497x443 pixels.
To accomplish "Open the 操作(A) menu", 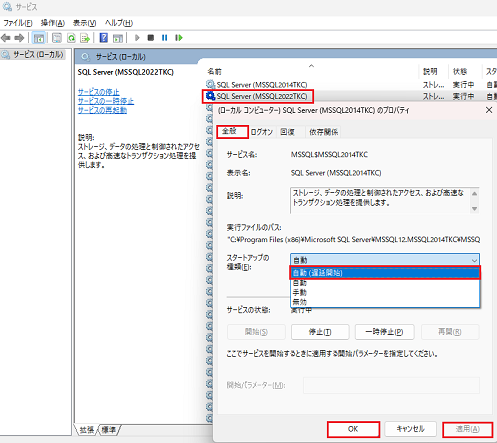I will point(53,23).
